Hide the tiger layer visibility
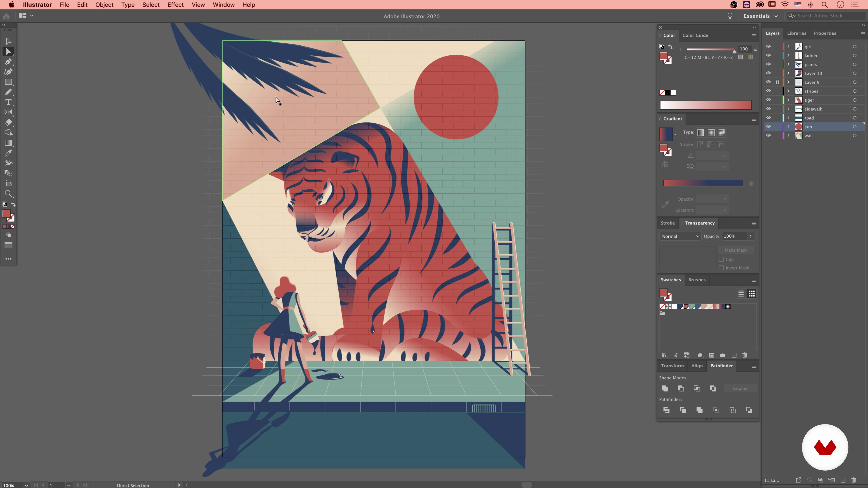 tap(768, 100)
